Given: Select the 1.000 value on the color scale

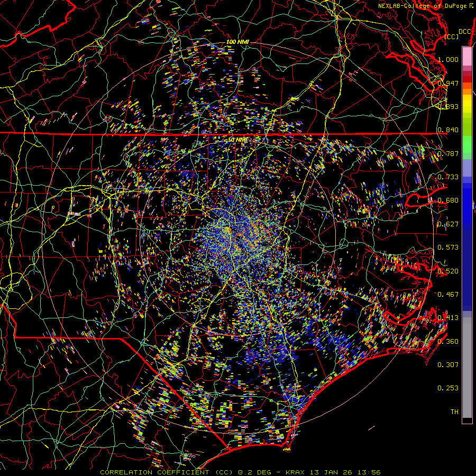Looking at the screenshot, I should coord(448,59).
